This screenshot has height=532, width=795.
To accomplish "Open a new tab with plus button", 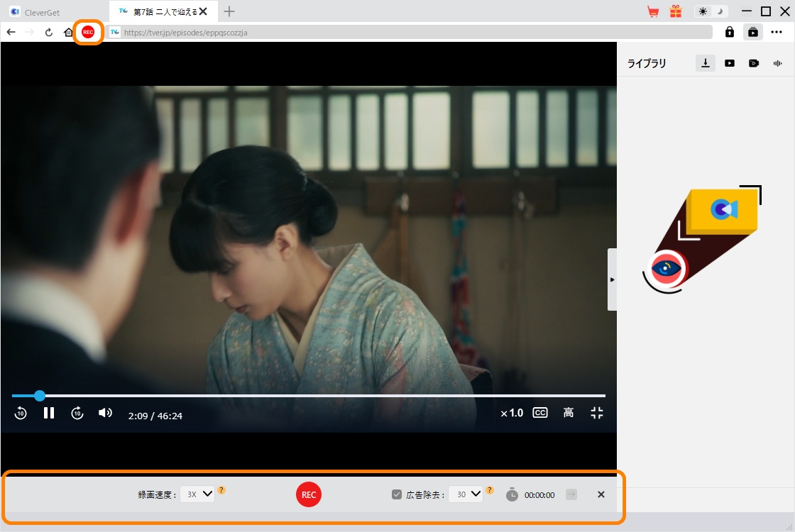I will (229, 11).
